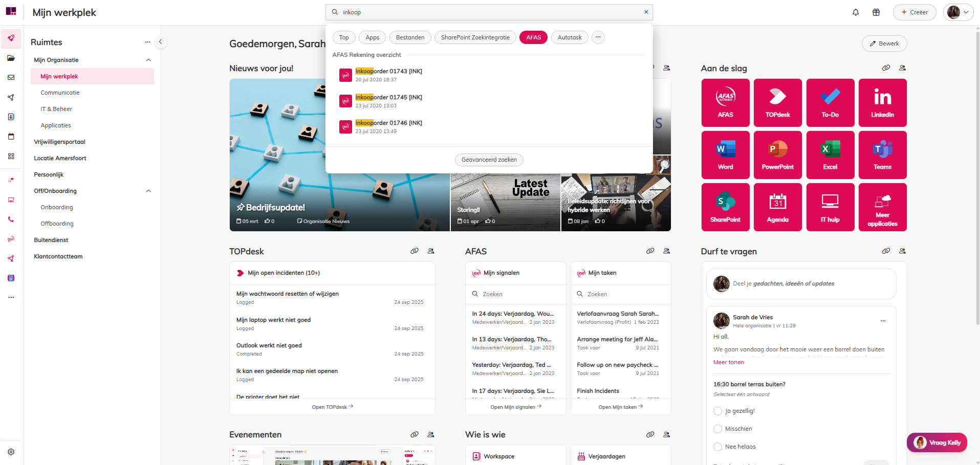Click the pink laptop icon in left rail
Viewport: 980px width, 465px height.
pyautogui.click(x=11, y=200)
